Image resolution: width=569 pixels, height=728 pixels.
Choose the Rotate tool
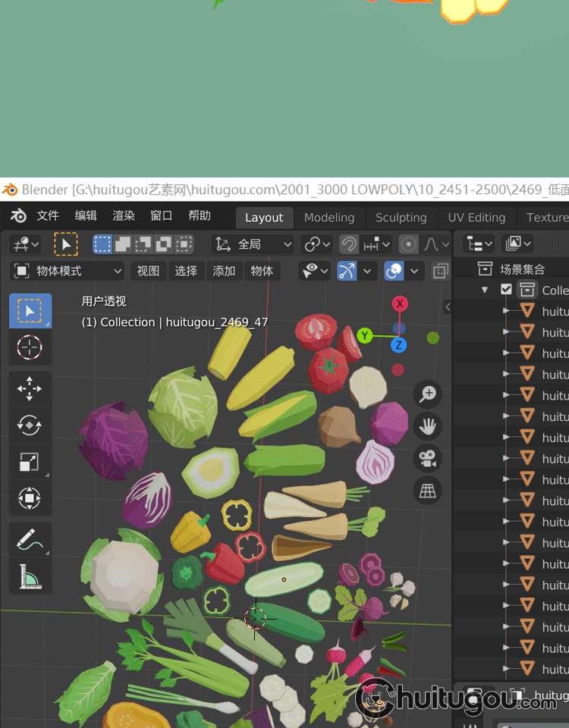point(30,425)
